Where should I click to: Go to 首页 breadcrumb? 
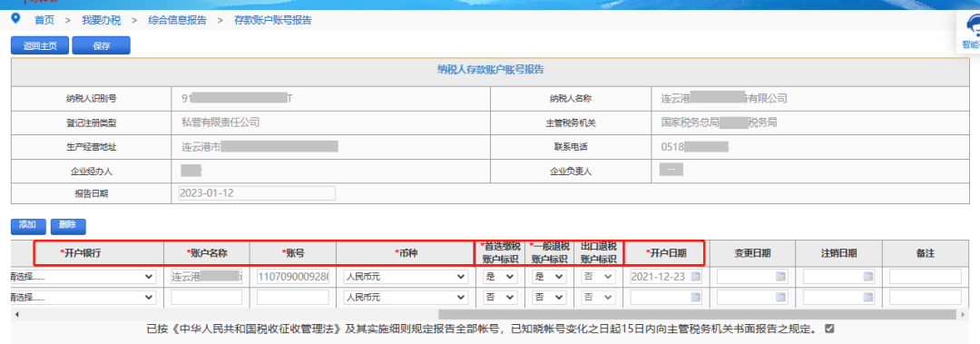pyautogui.click(x=44, y=20)
